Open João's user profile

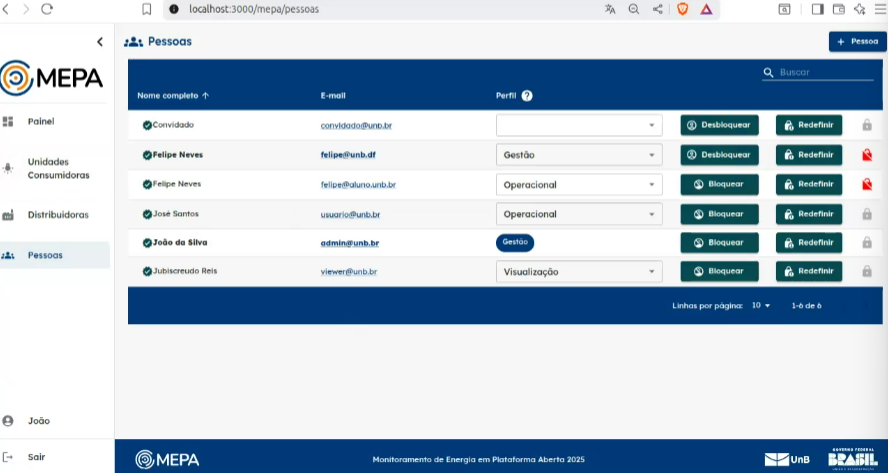tap(39, 421)
